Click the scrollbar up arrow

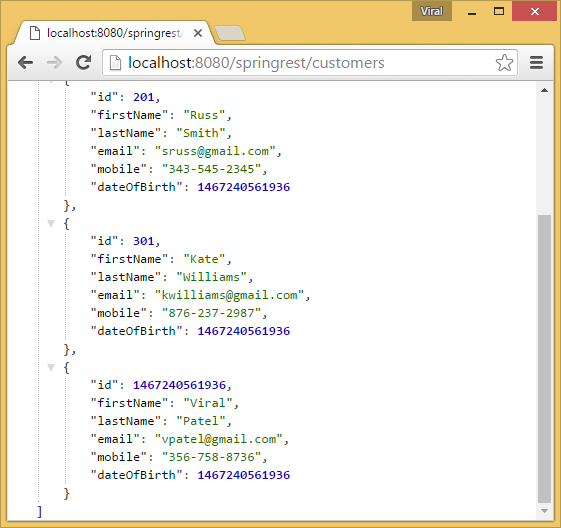coord(545,90)
